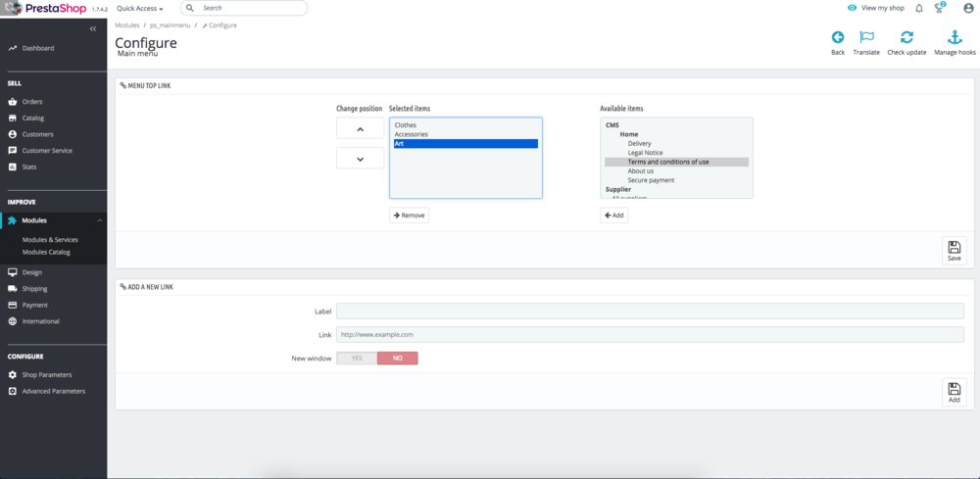Click Modules breadcrumb link
The image size is (980, 479).
pos(126,25)
